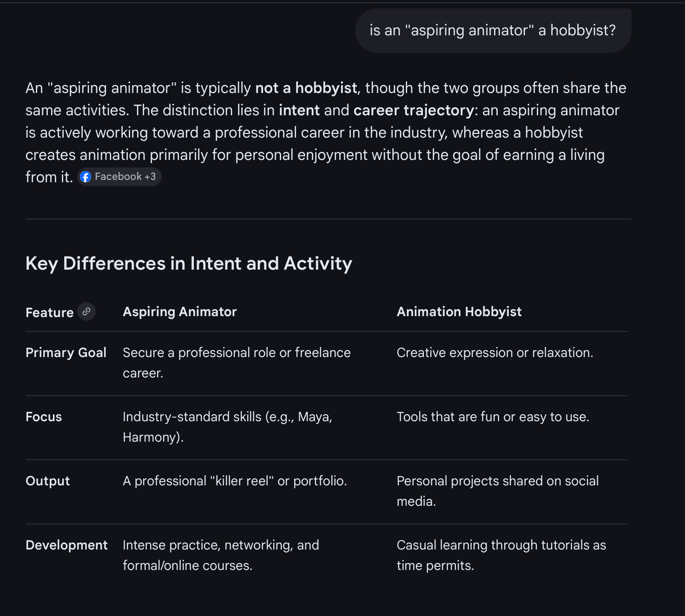685x616 pixels.
Task: Click the "Primary Goal" row label
Action: [66, 352]
